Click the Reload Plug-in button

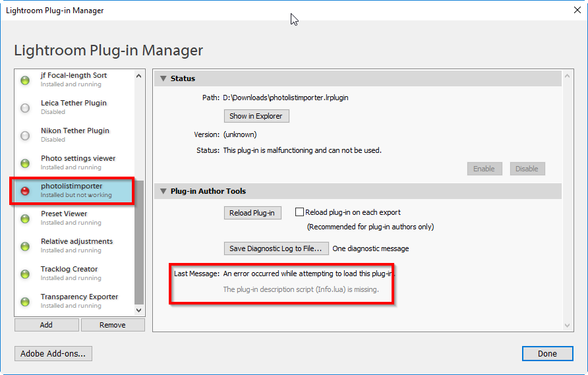252,213
